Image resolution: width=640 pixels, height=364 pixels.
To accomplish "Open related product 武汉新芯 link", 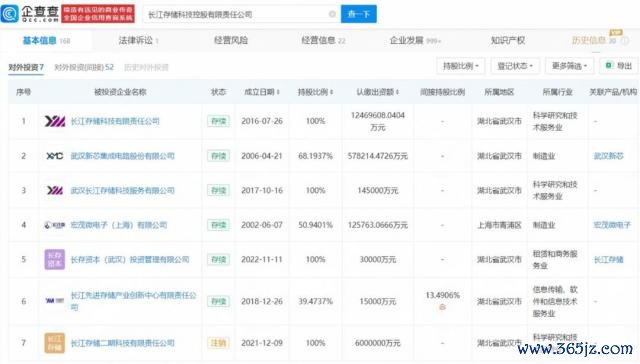I will pos(609,156).
